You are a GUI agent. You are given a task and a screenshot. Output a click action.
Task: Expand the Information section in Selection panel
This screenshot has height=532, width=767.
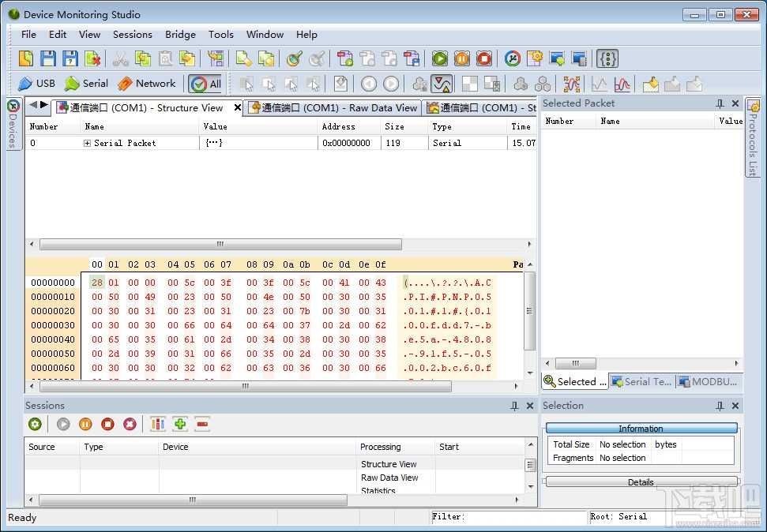641,429
